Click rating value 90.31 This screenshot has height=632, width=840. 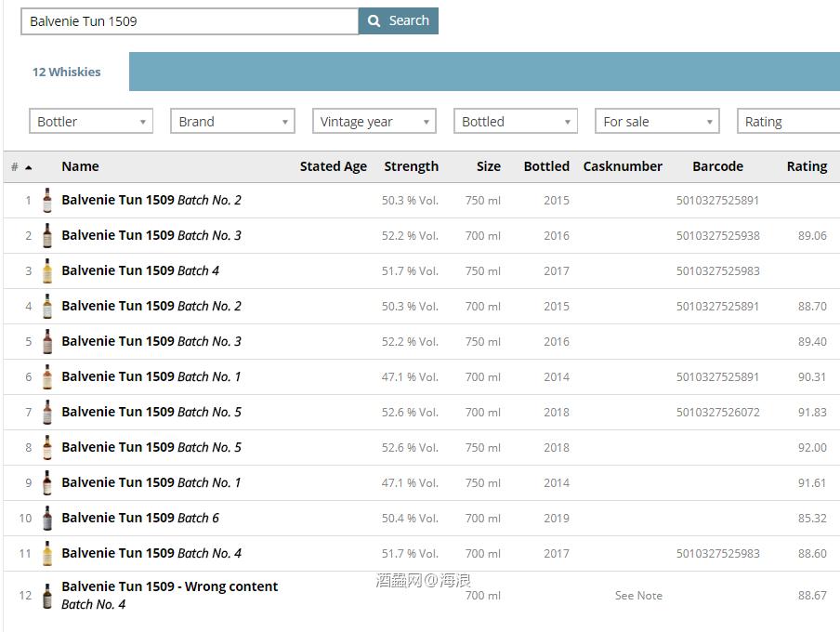pyautogui.click(x=812, y=377)
